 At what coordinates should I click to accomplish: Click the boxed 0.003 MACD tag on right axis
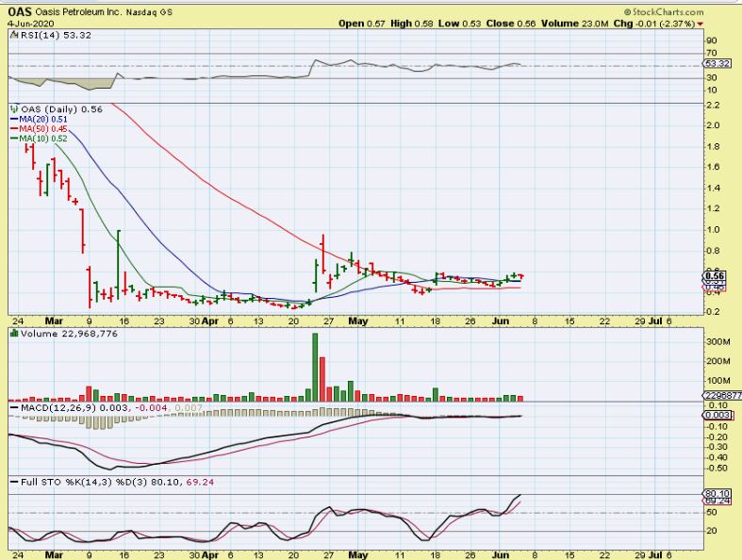coord(718,415)
